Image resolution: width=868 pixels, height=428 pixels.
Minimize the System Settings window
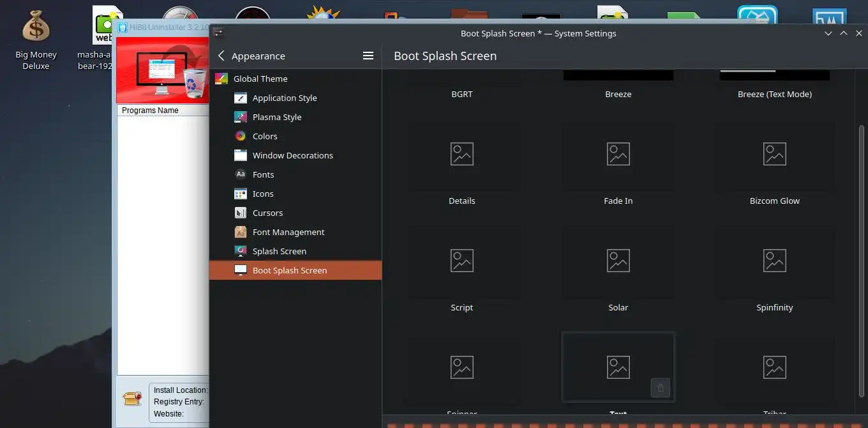pos(828,33)
